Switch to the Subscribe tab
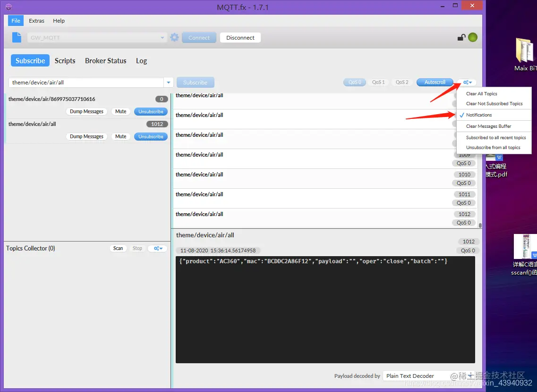This screenshot has height=392, width=537. [30, 60]
